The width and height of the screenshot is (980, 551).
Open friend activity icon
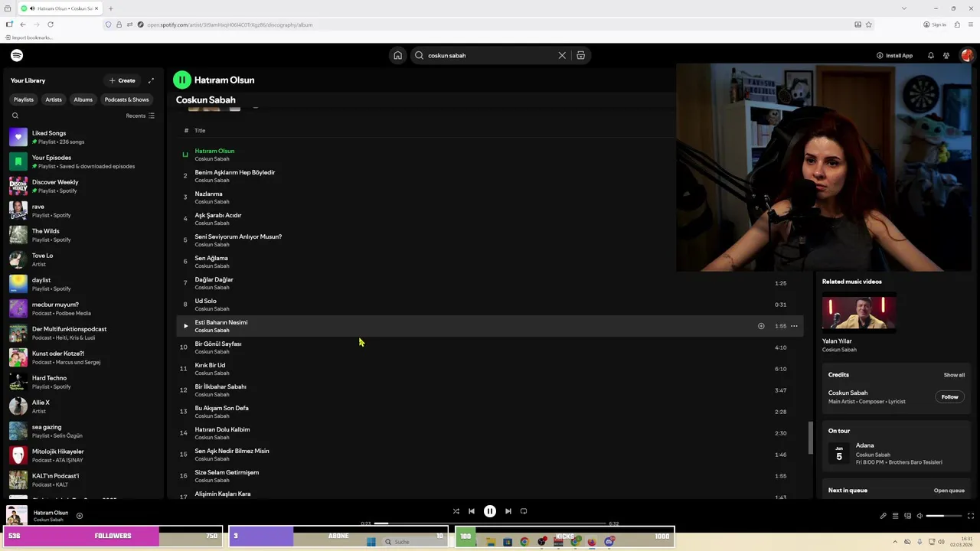point(946,55)
